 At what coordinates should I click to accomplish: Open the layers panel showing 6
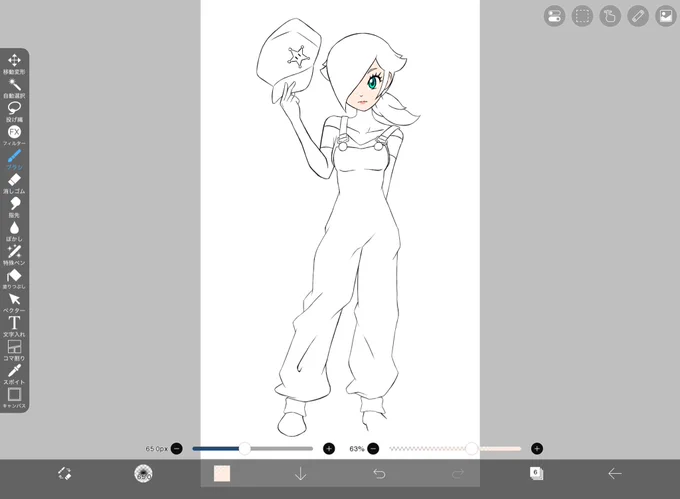tap(536, 473)
